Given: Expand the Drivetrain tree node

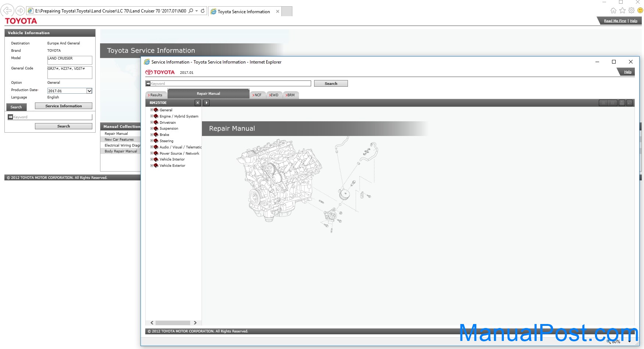Looking at the screenshot, I should pyautogui.click(x=152, y=122).
